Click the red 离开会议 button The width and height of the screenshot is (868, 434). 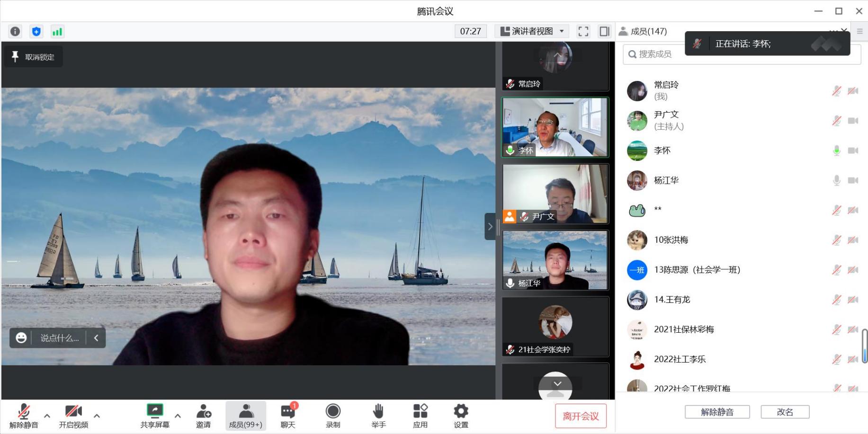pyautogui.click(x=581, y=416)
